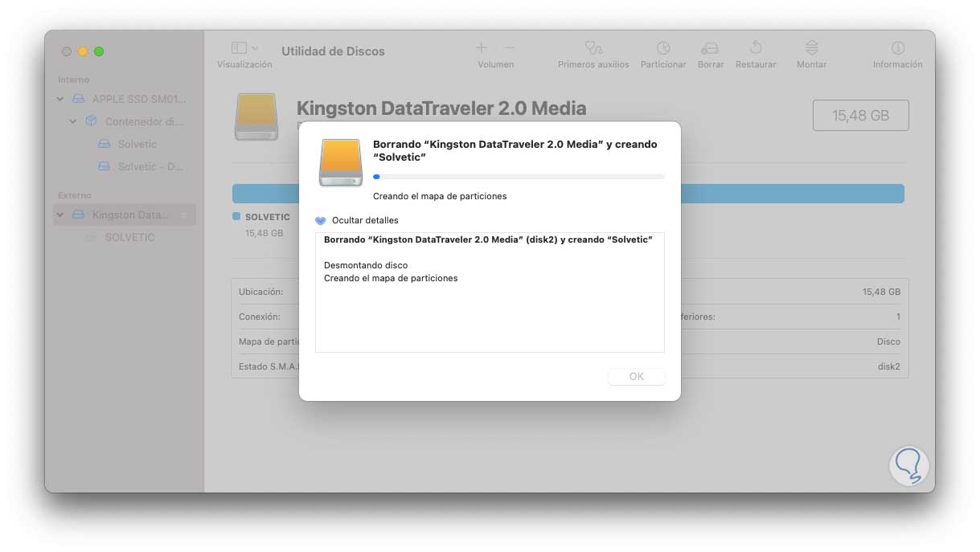The height and width of the screenshot is (552, 980).
Task: Open the Visualización dropdown chevron
Action: click(255, 48)
